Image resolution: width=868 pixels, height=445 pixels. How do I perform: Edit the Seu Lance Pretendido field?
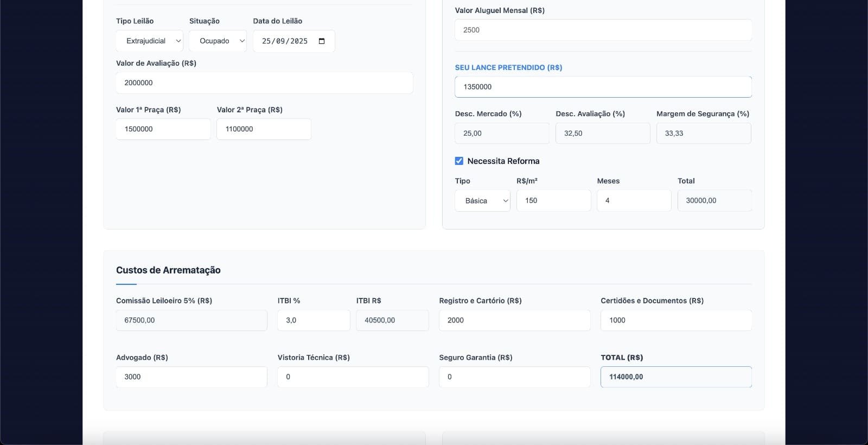603,87
